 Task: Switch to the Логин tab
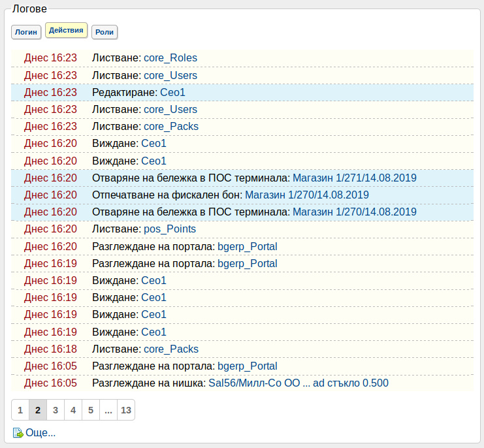click(26, 32)
